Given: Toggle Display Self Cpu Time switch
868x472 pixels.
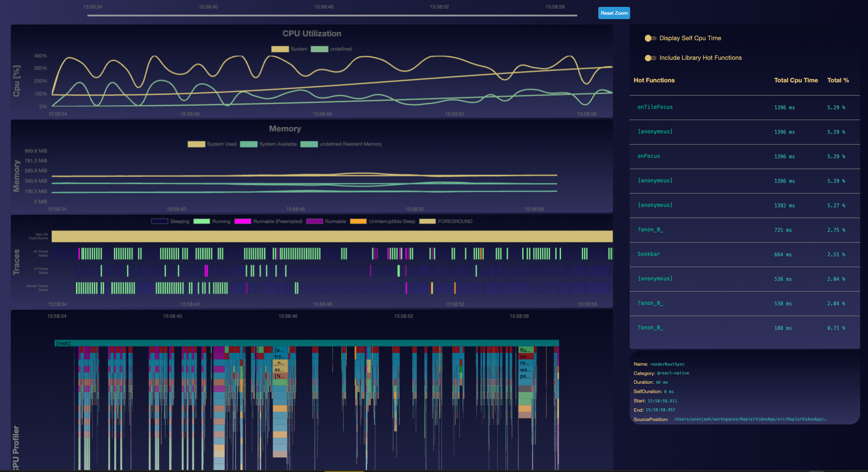Looking at the screenshot, I should pos(650,38).
